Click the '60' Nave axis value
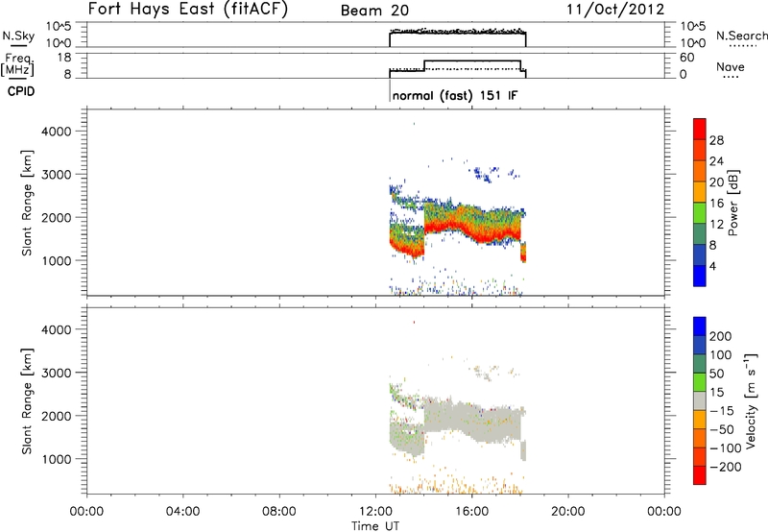 pyautogui.click(x=687, y=58)
